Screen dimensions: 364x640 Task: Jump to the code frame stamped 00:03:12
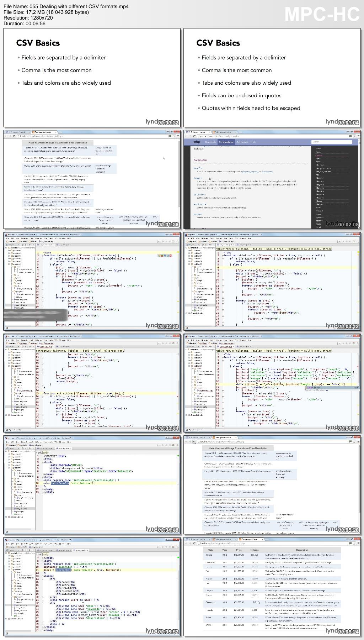coord(272,281)
